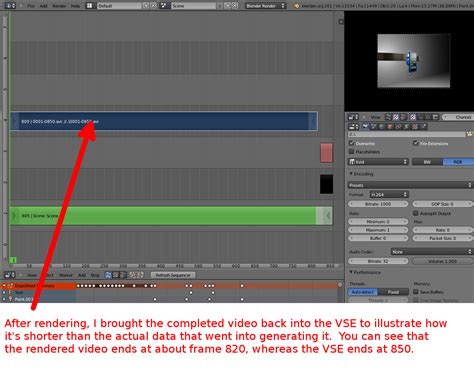This screenshot has height=376, width=474.
Task: Switch to the World properties tab icon
Action: click(x=382, y=127)
